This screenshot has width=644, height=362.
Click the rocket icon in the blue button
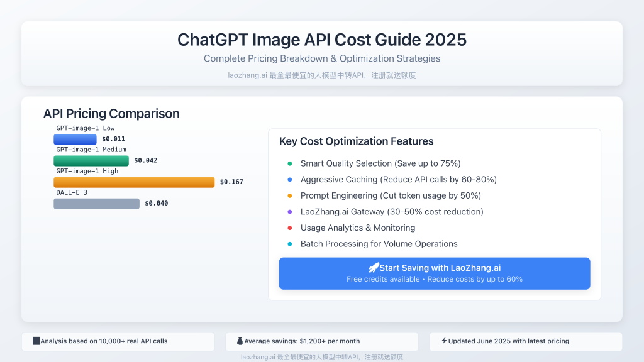(374, 268)
